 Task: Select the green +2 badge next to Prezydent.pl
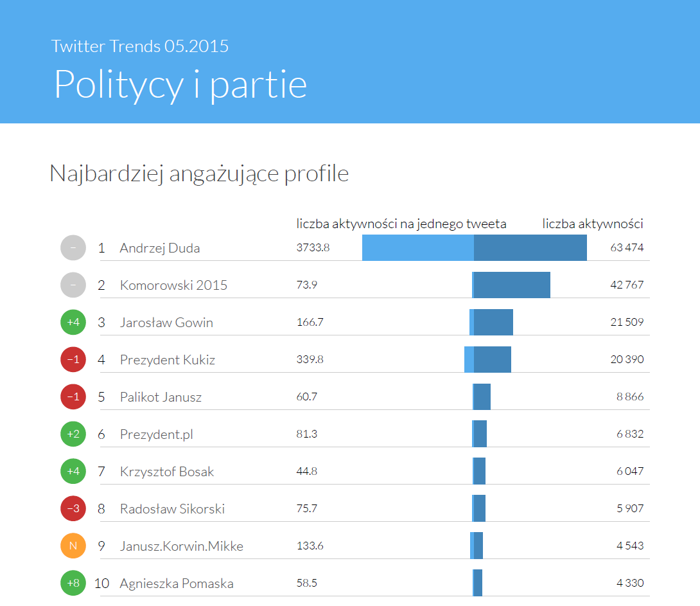click(x=73, y=434)
